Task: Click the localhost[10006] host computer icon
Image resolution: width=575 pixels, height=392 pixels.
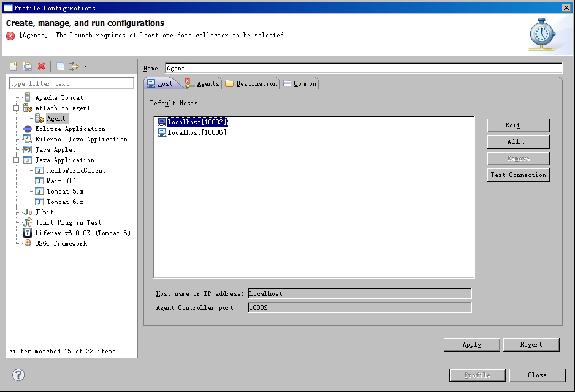Action: pos(162,132)
